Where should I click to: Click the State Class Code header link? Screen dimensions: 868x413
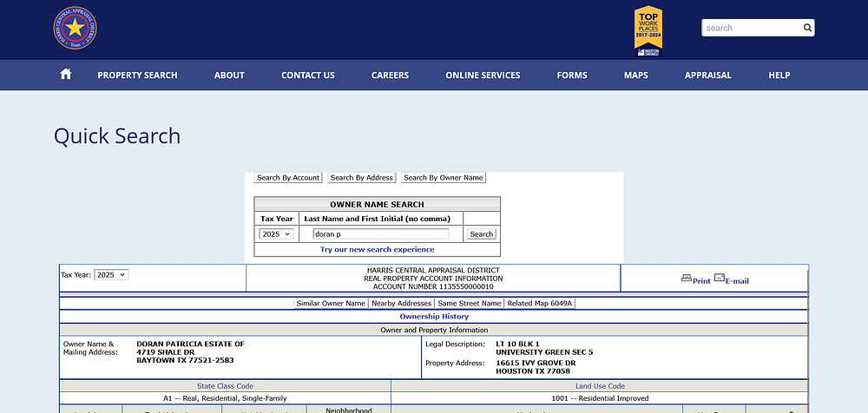coord(225,386)
